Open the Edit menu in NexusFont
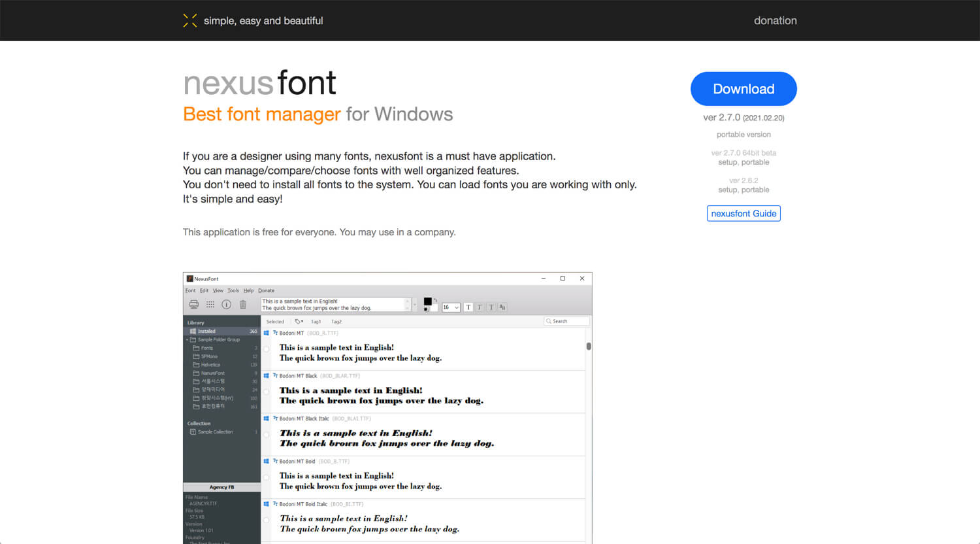This screenshot has width=980, height=544. 204,290
